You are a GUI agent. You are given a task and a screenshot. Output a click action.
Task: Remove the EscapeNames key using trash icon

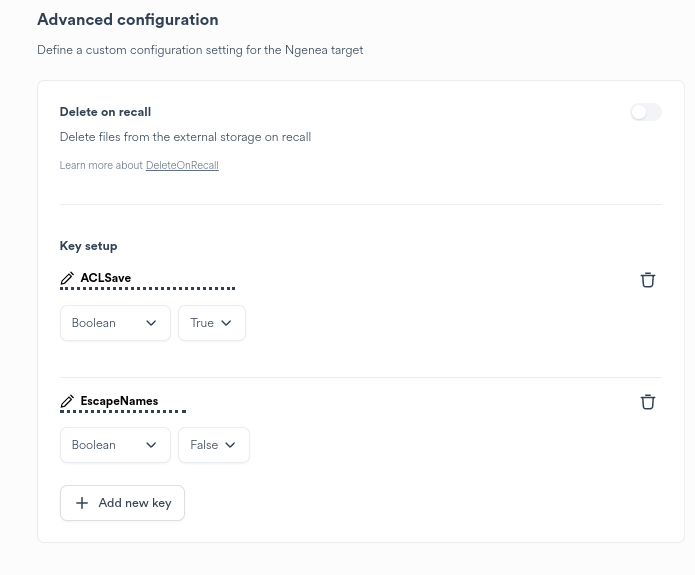point(648,402)
